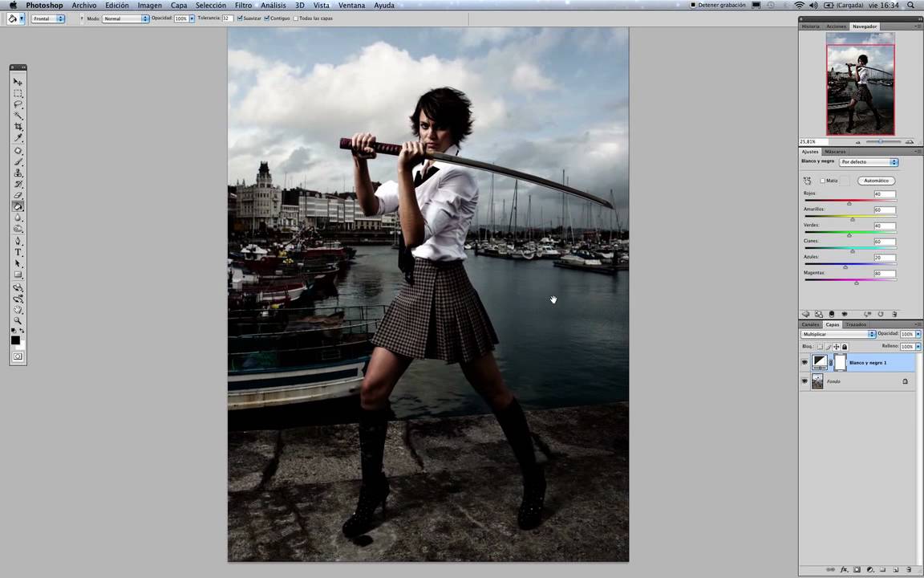Toggle Quick Mask mode icon
924x578 pixels.
(x=18, y=356)
